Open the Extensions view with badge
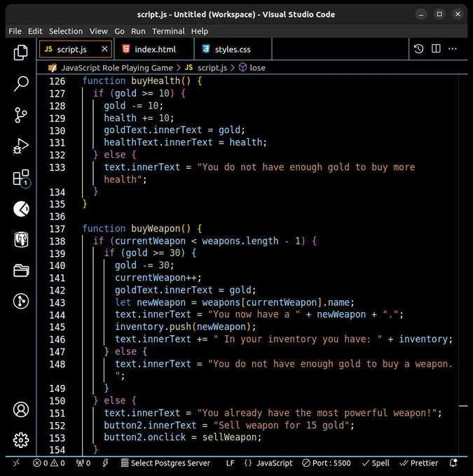Screen dimensions: 473x476 pos(21,178)
